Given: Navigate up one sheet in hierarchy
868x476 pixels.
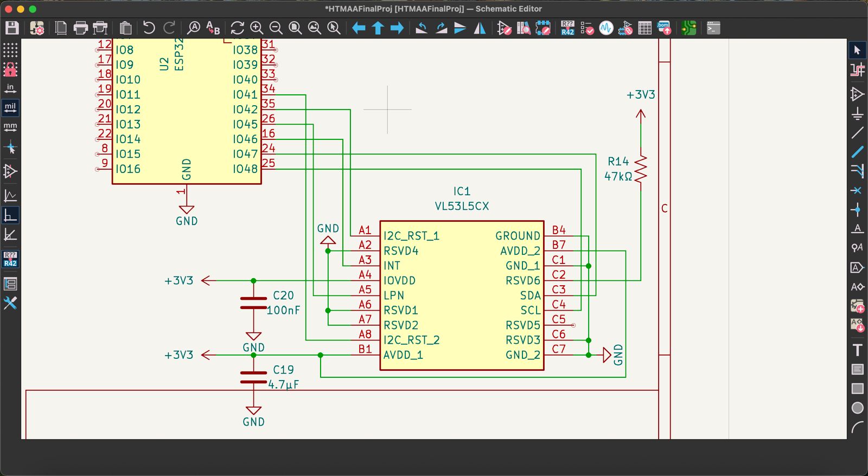Looking at the screenshot, I should (378, 28).
